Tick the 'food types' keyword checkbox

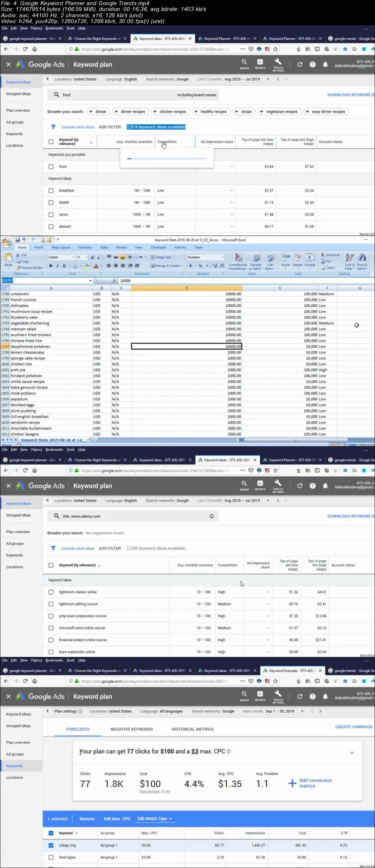51,857
